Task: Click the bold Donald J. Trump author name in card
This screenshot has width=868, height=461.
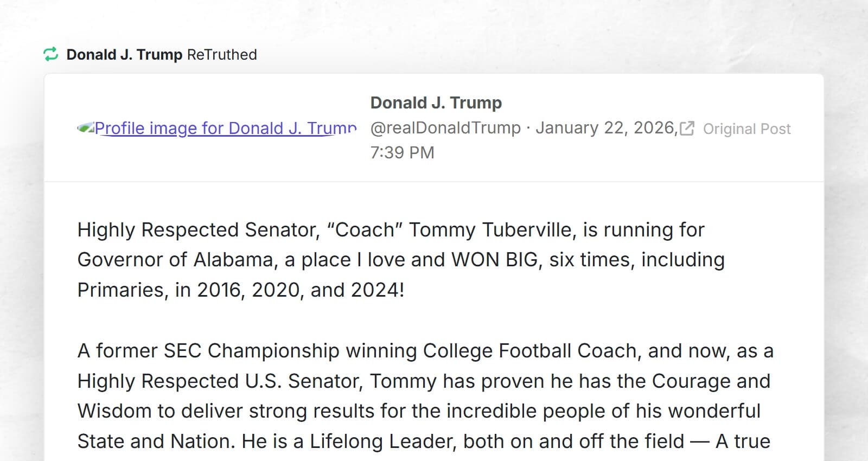Action: point(436,103)
